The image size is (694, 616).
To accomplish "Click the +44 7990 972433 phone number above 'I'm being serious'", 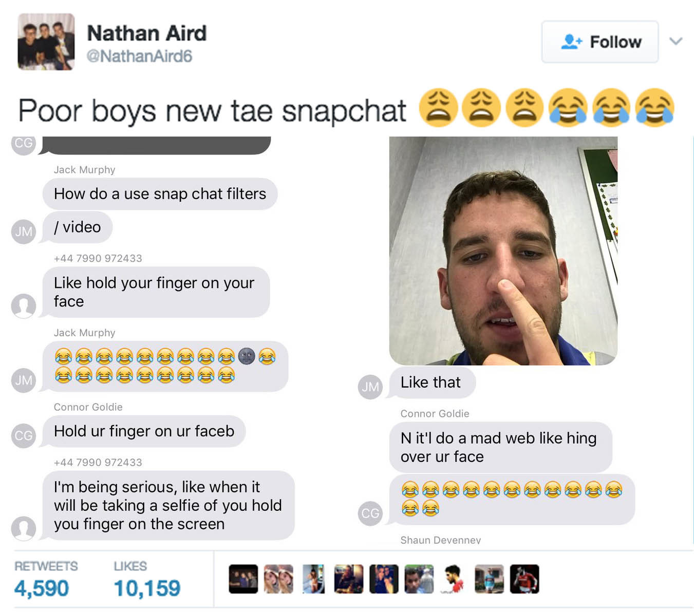I will (x=98, y=463).
